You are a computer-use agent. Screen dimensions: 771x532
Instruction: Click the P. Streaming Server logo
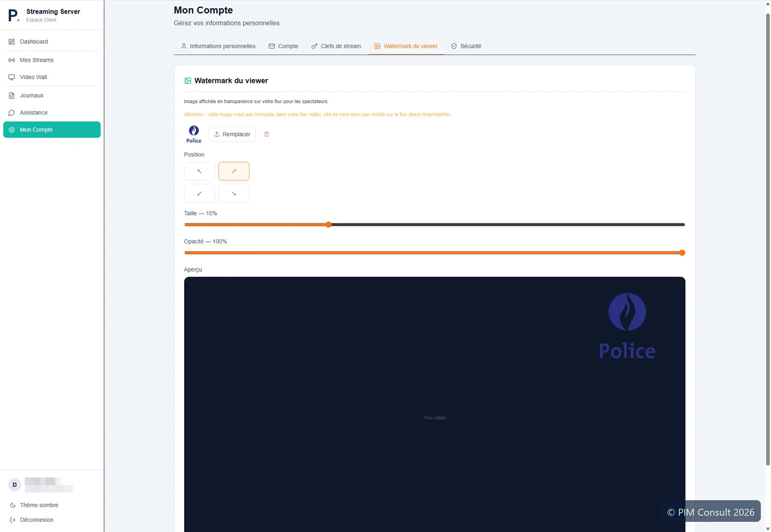(13, 15)
